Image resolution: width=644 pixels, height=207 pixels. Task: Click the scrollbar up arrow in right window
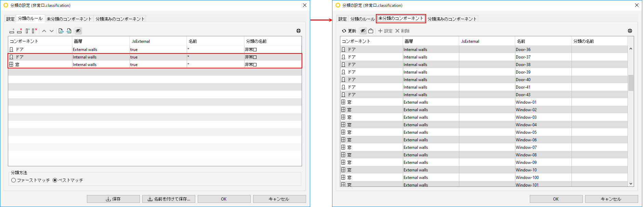coord(631,49)
